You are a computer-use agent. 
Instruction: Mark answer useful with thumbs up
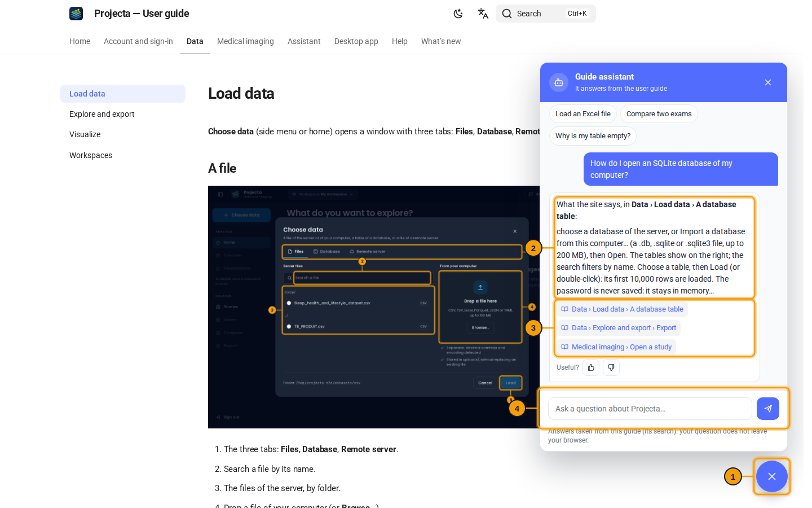pos(591,367)
